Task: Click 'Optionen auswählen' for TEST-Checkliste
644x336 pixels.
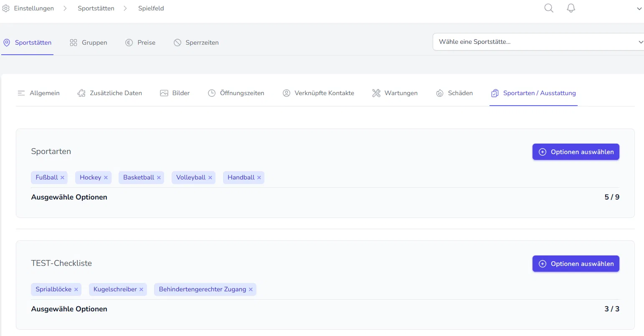Action: [x=576, y=264]
